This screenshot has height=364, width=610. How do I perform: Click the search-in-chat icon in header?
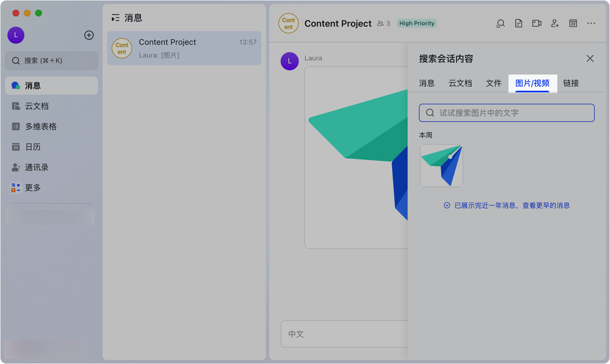(501, 23)
